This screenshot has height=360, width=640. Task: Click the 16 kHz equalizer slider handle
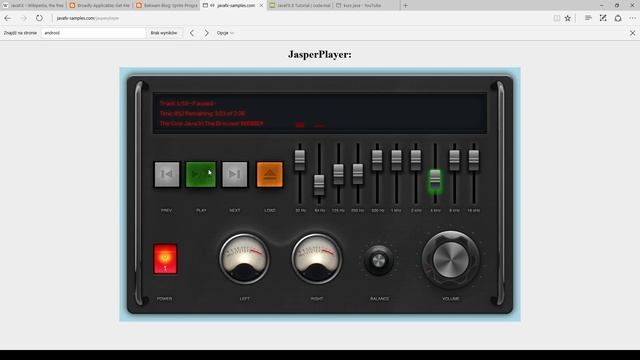[473, 160]
